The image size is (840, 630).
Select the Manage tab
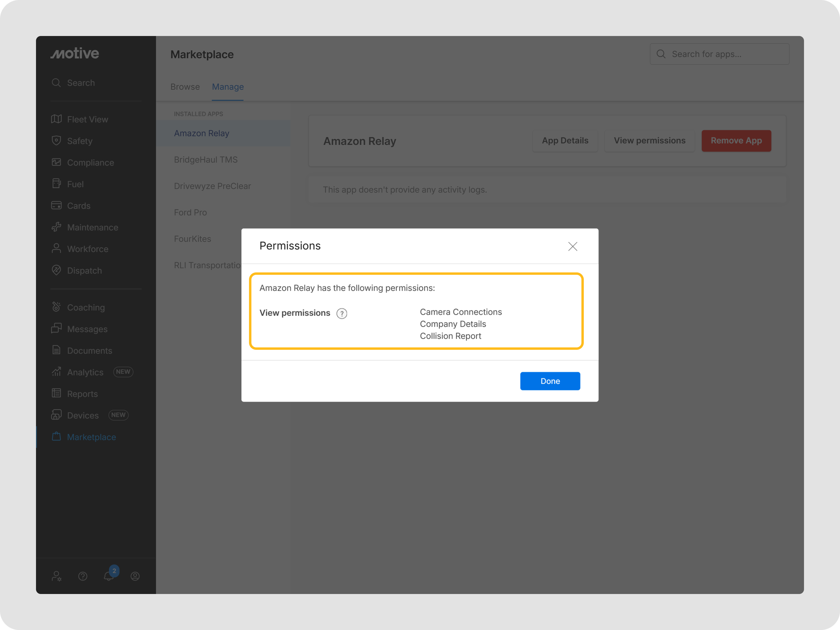click(227, 87)
